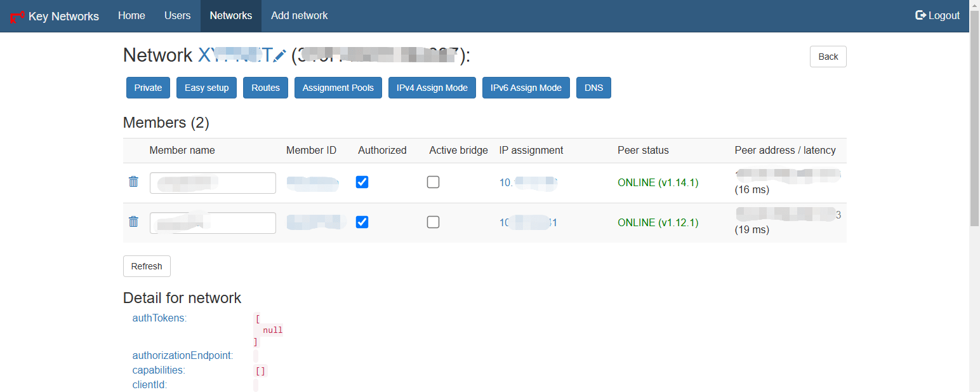
Task: Click the capabilities detail label
Action: pyautogui.click(x=159, y=370)
